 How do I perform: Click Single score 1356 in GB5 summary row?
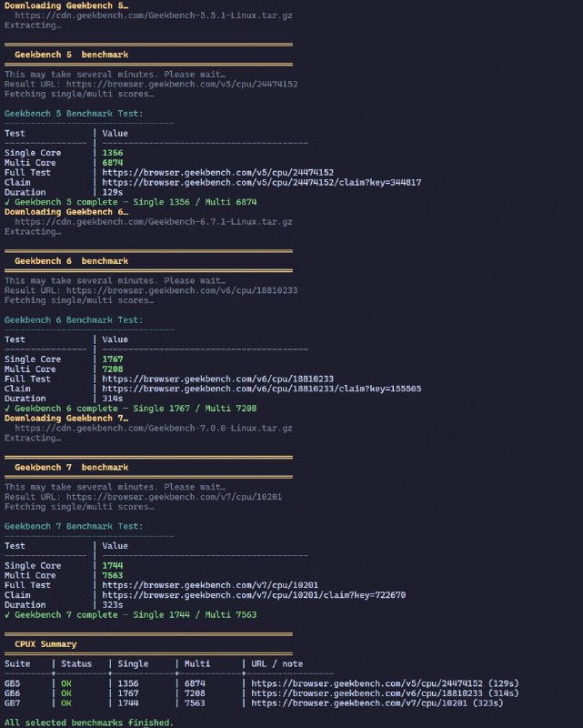click(128, 683)
